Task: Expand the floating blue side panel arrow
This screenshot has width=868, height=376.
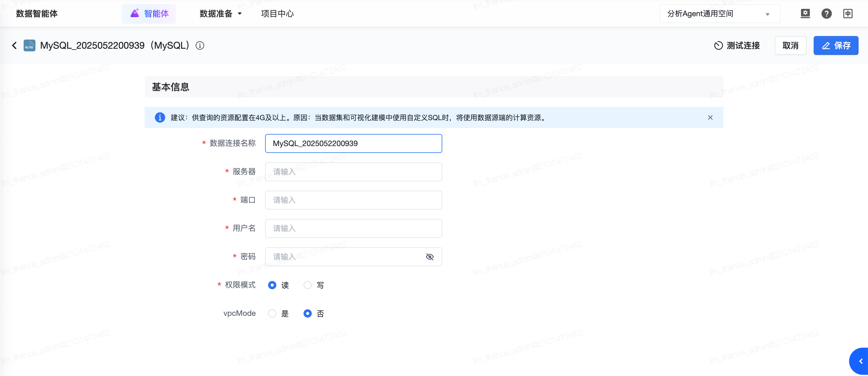Action: coord(860,361)
